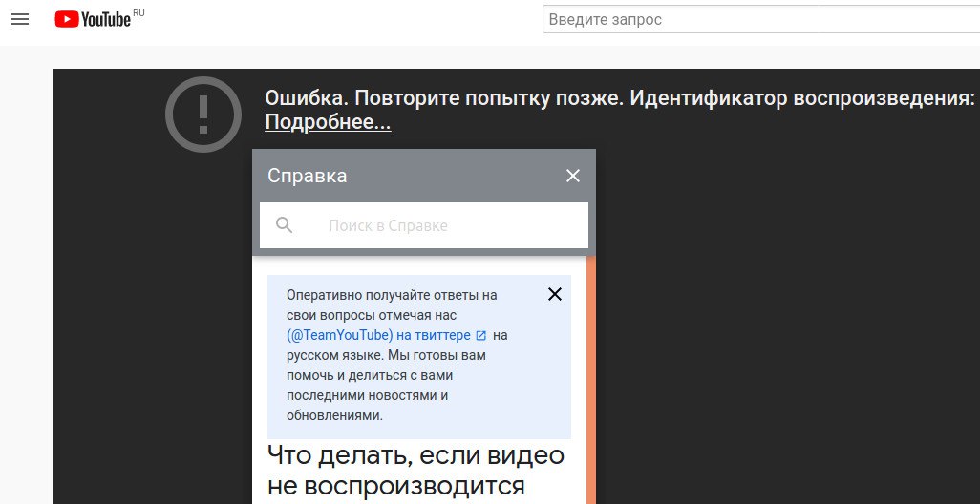Image resolution: width=980 pixels, height=504 pixels.
Task: Click the orange help panel scrollbar
Action: coord(591,380)
